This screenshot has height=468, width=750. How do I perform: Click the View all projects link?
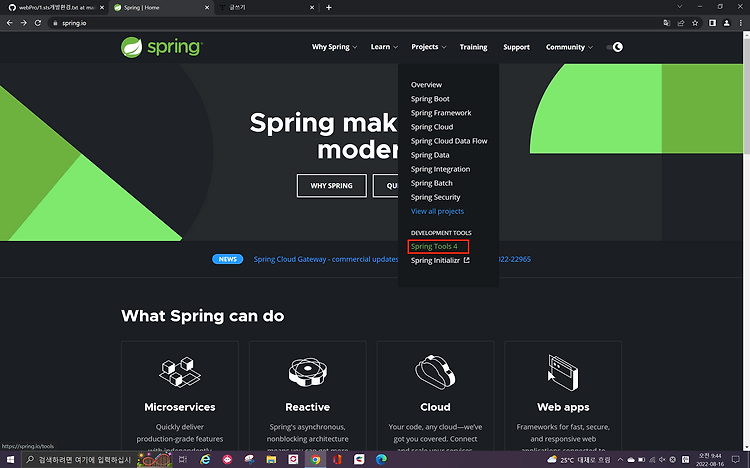[437, 211]
